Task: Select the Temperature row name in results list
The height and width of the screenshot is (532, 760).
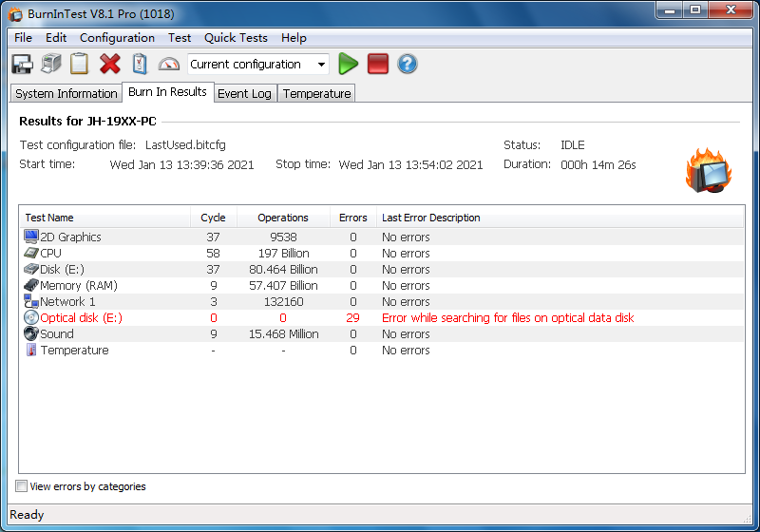Action: click(75, 350)
